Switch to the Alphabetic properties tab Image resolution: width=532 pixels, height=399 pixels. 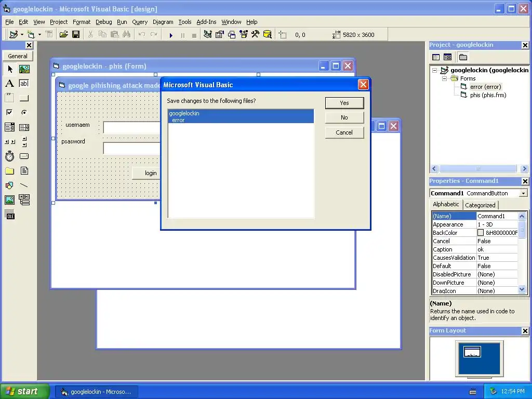point(446,204)
